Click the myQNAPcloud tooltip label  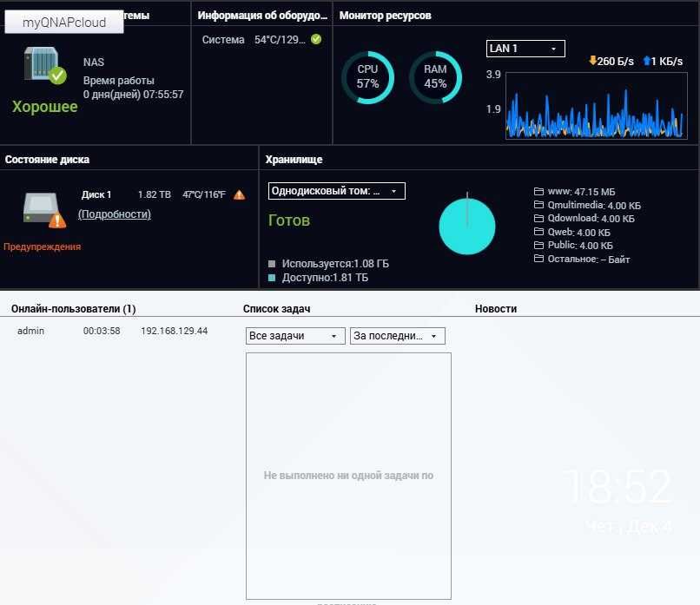(x=64, y=22)
